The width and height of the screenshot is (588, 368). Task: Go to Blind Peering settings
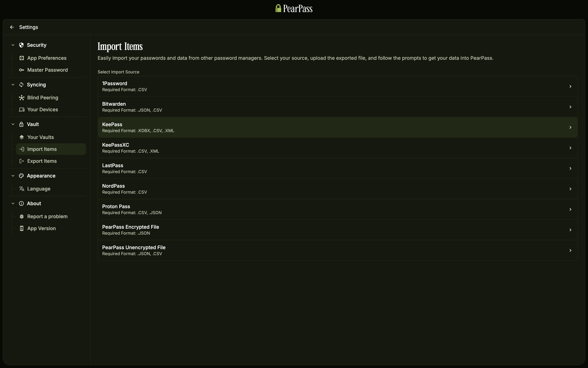coord(51,98)
